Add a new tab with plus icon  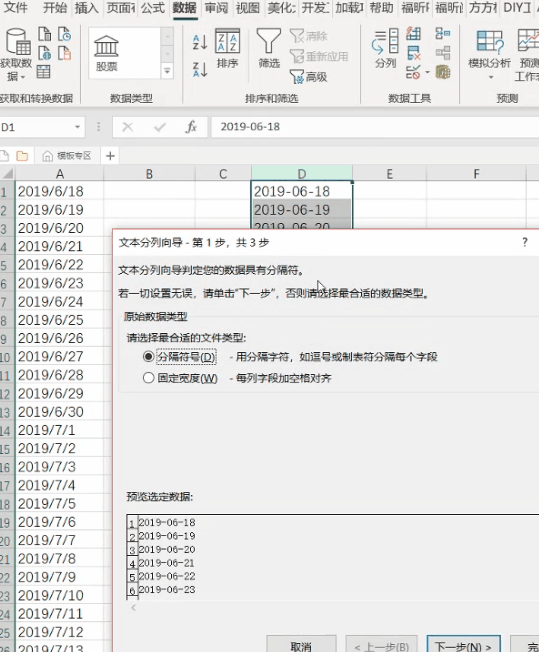tap(110, 156)
